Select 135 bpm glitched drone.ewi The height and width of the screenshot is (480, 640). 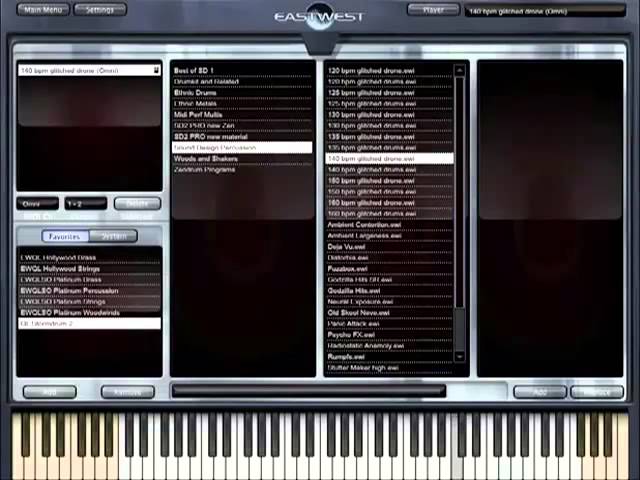pyautogui.click(x=389, y=136)
